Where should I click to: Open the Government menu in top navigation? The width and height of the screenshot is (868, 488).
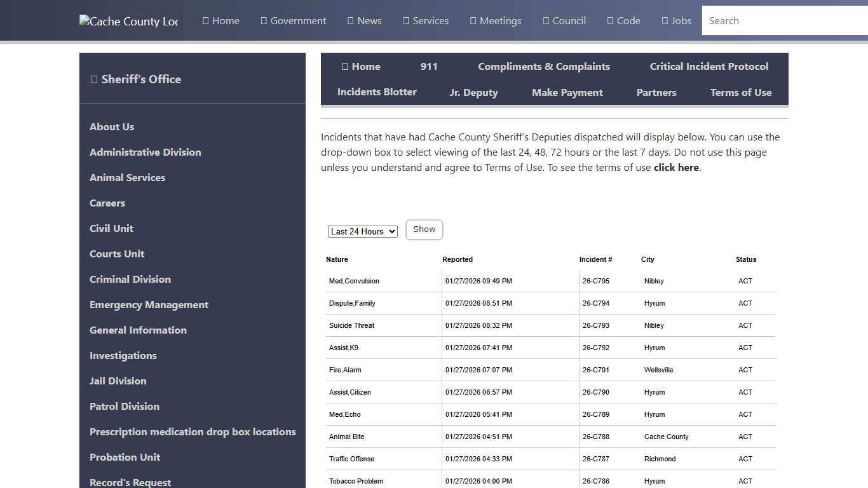[x=293, y=21]
